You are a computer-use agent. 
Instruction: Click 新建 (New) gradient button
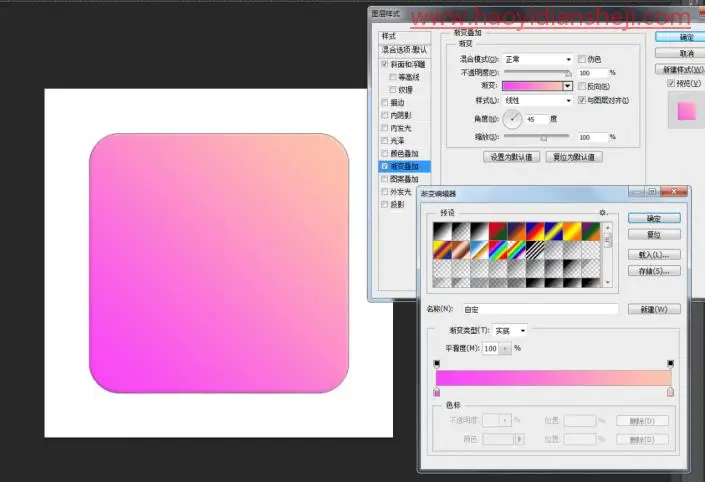coord(654,309)
